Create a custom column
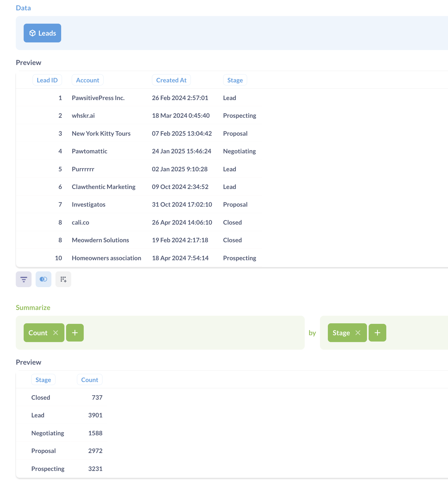This screenshot has height=484, width=448. pos(63,279)
